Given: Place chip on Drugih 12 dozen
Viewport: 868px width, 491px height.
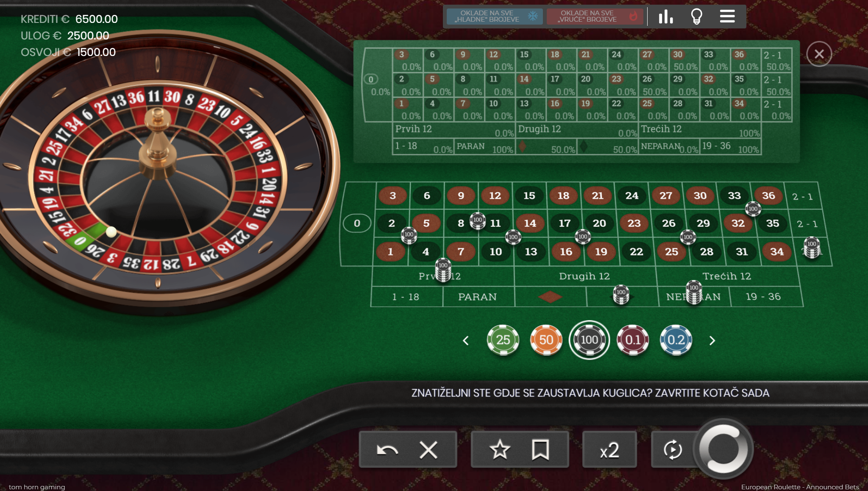Looking at the screenshot, I should 584,276.
